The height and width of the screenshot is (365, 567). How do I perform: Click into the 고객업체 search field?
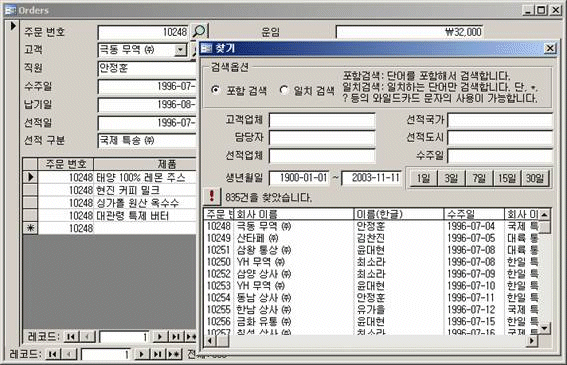pos(322,120)
